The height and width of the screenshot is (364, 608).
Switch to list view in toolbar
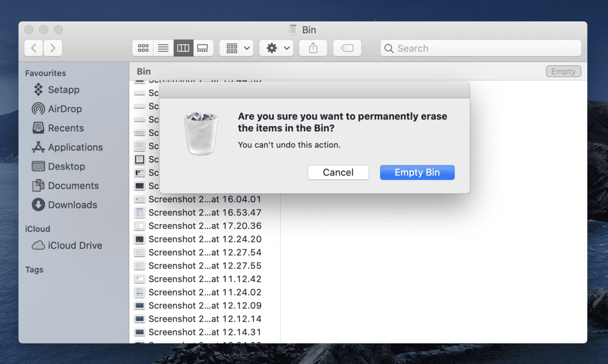[163, 48]
